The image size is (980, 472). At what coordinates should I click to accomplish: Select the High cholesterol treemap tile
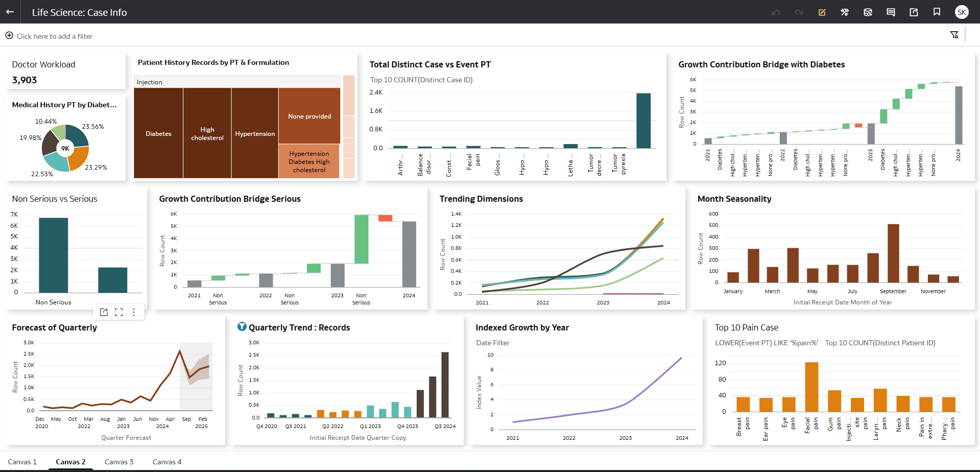click(207, 133)
